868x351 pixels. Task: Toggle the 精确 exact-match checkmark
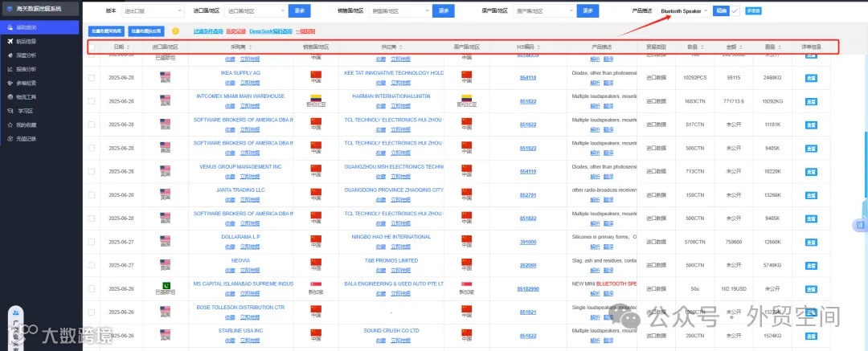pyautogui.click(x=735, y=10)
